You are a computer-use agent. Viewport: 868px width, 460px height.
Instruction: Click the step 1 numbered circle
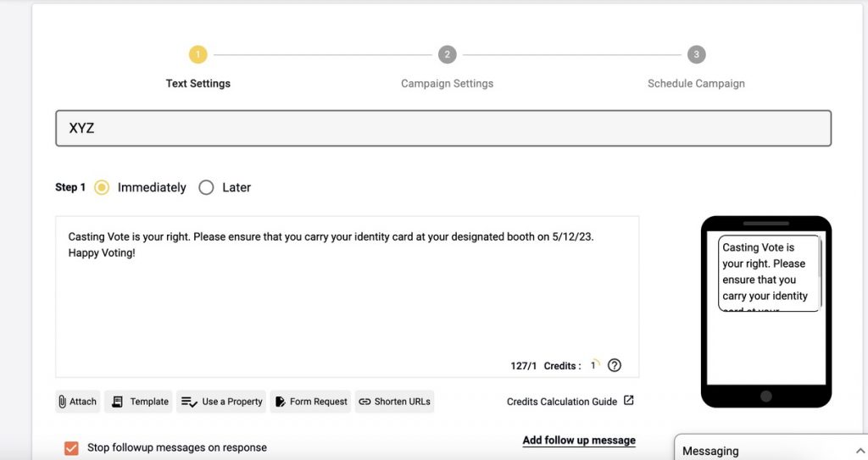tap(198, 55)
